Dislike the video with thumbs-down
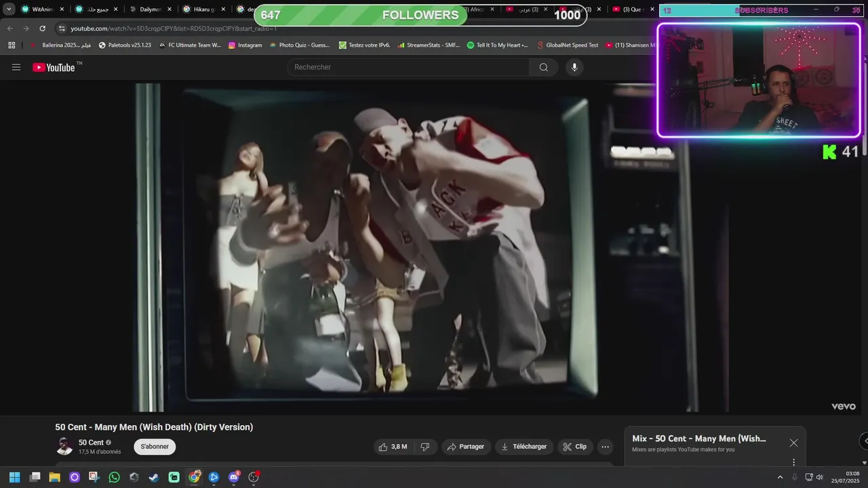The height and width of the screenshot is (488, 868). (x=425, y=447)
